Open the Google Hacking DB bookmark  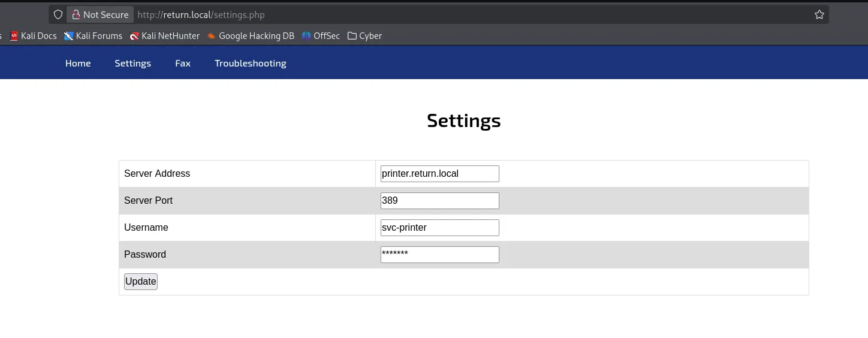point(251,36)
